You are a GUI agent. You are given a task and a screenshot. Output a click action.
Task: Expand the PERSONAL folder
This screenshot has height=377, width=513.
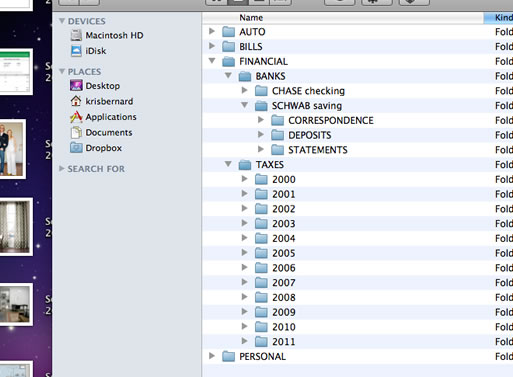[212, 356]
